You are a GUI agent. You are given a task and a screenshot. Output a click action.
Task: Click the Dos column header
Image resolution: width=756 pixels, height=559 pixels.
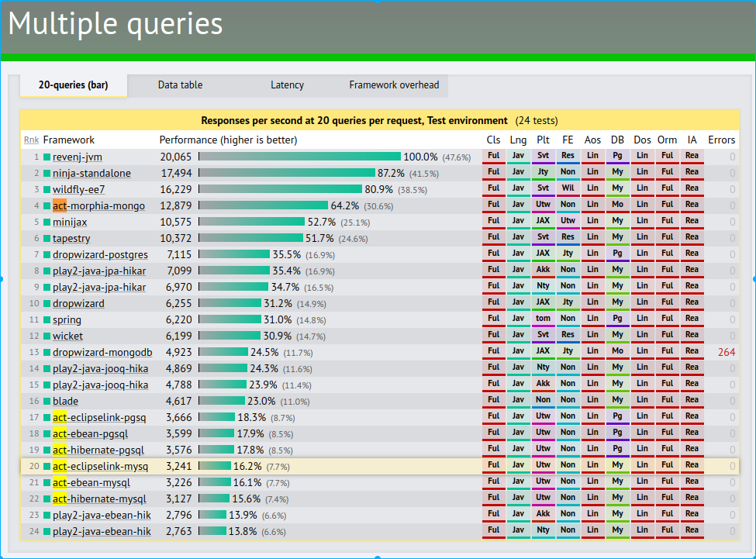click(642, 140)
